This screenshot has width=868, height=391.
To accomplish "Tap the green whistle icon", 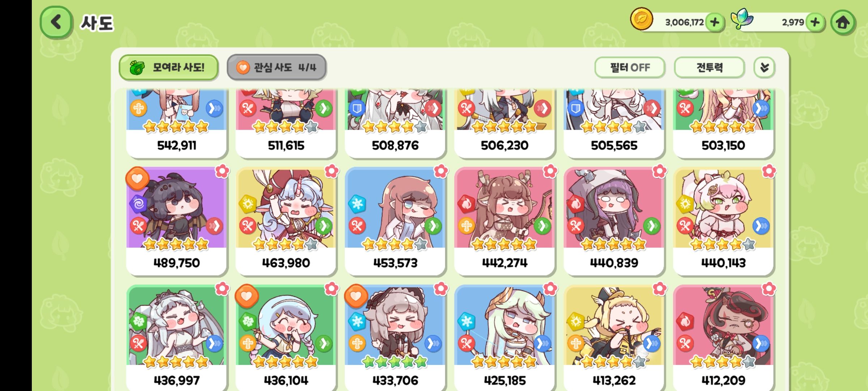I will 137,67.
